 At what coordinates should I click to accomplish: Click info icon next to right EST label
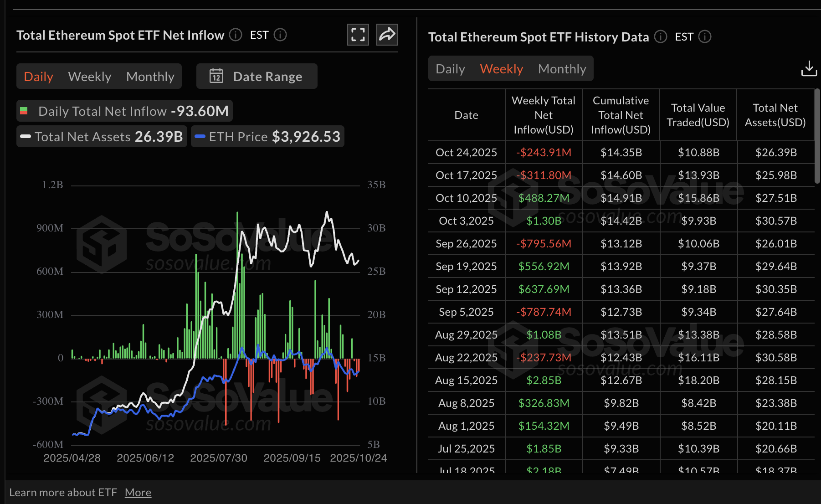click(x=705, y=36)
